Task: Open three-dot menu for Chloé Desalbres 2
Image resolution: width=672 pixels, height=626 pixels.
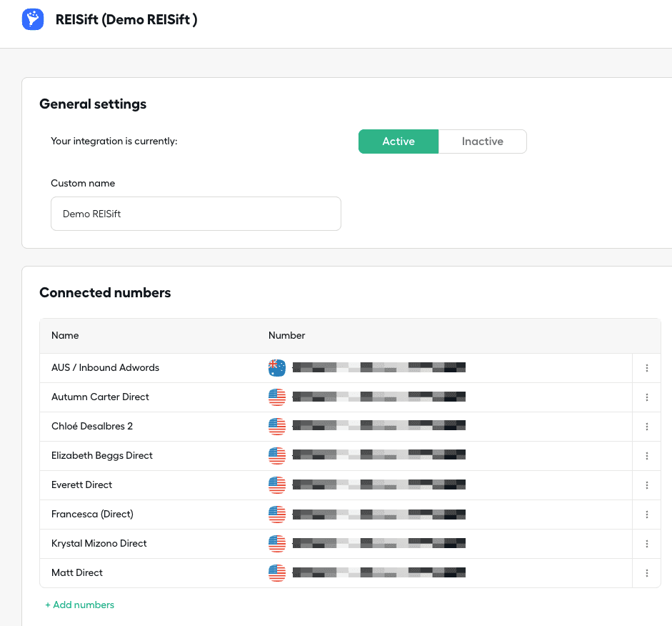Action: [647, 427]
